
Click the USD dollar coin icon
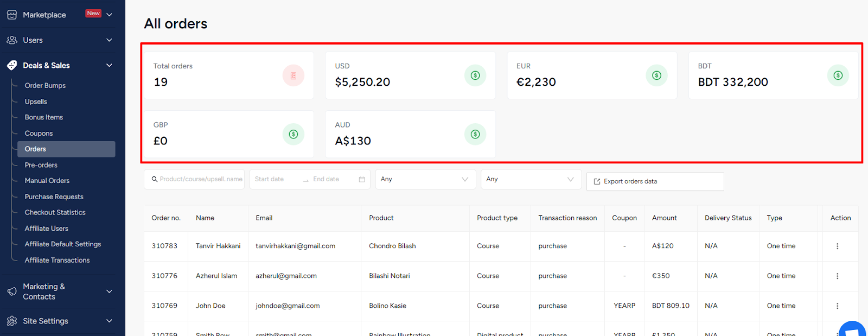(475, 75)
